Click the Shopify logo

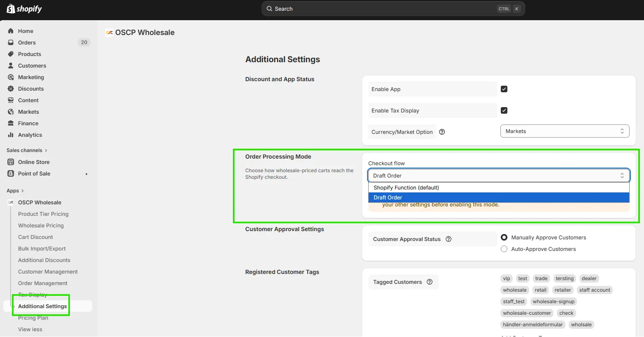(24, 9)
